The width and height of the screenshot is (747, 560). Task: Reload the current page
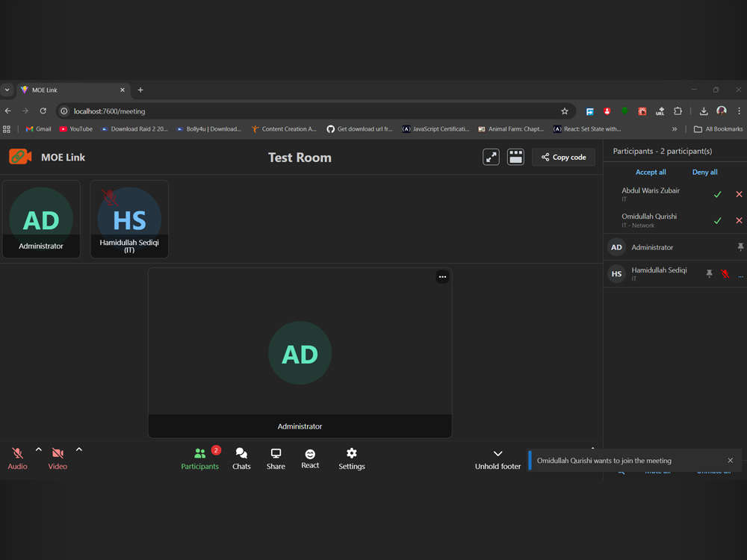coord(43,111)
